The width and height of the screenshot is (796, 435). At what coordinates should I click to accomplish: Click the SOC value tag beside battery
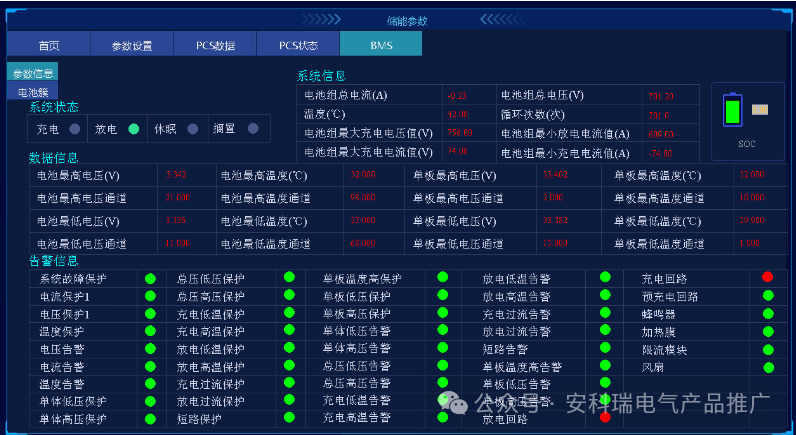(x=760, y=109)
